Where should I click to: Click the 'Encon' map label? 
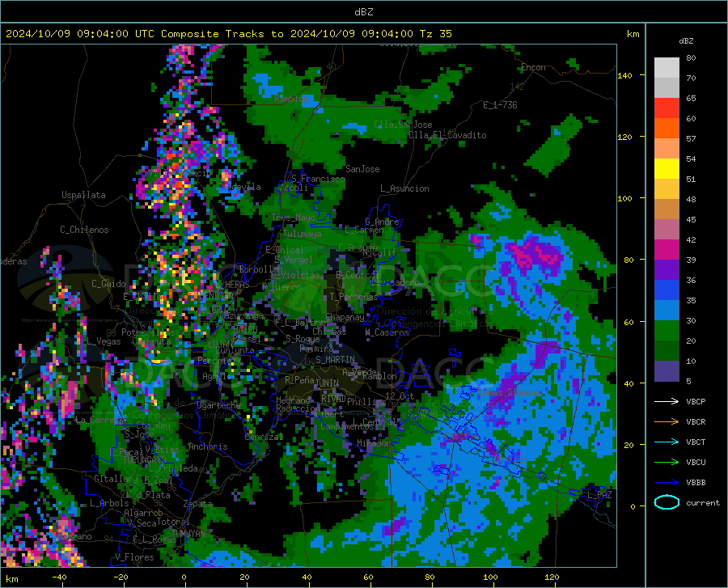pos(534,67)
